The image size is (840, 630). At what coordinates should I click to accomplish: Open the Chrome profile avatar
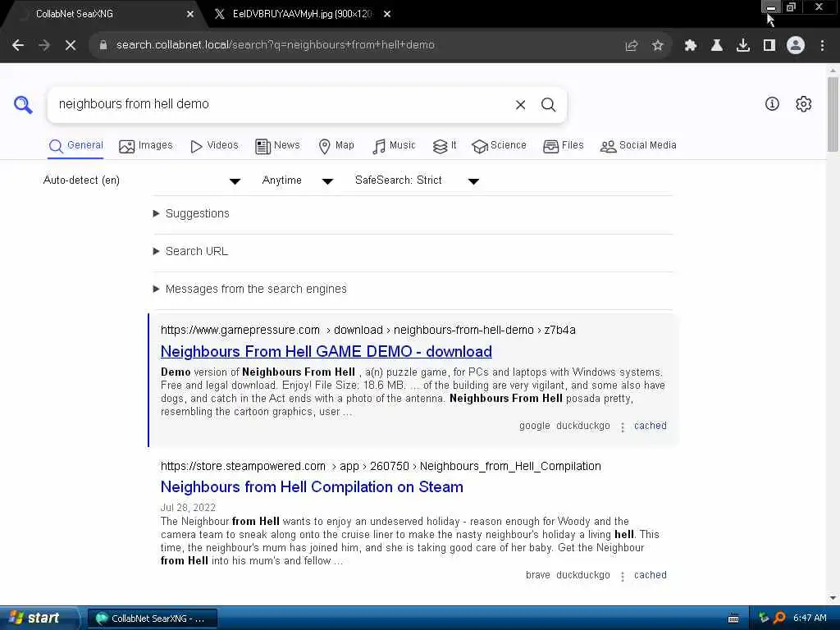pyautogui.click(x=796, y=45)
